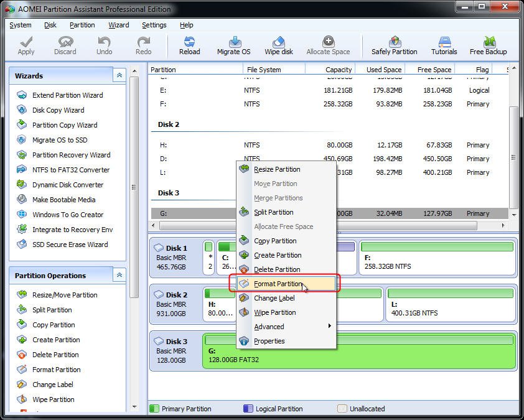Launch the Extend Partition Wizard
Image resolution: width=524 pixels, height=420 pixels.
[x=60, y=95]
